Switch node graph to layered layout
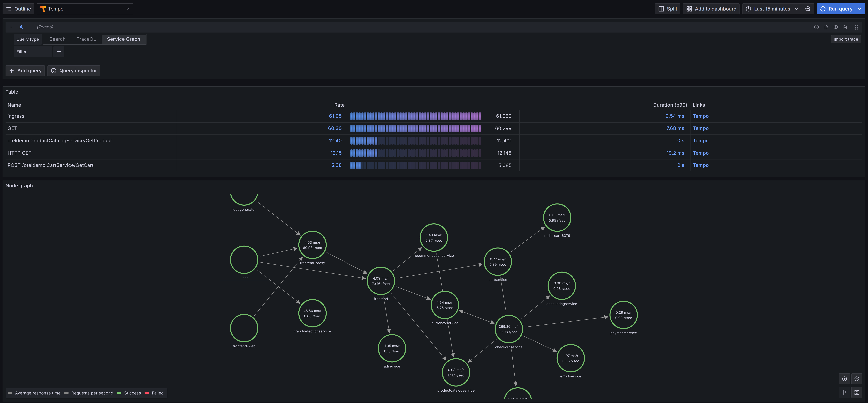Viewport: 868px width, 403px height. pyautogui.click(x=844, y=393)
